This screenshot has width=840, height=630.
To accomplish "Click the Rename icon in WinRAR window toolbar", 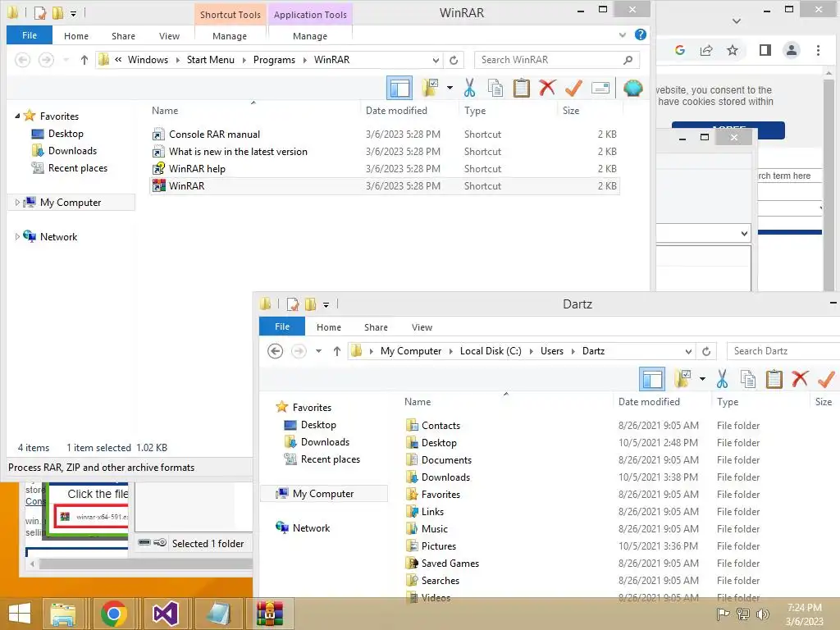I will pos(600,88).
